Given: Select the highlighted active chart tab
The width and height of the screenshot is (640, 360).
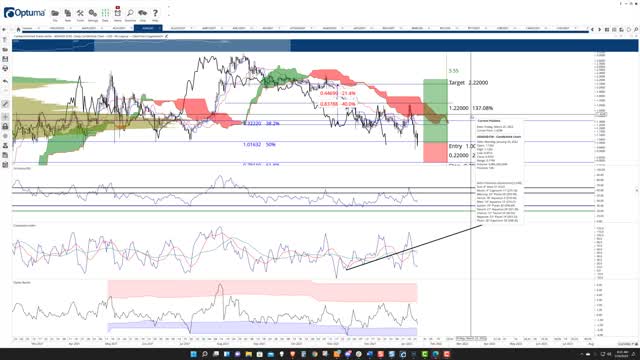Looking at the screenshot, I should pos(148,28).
